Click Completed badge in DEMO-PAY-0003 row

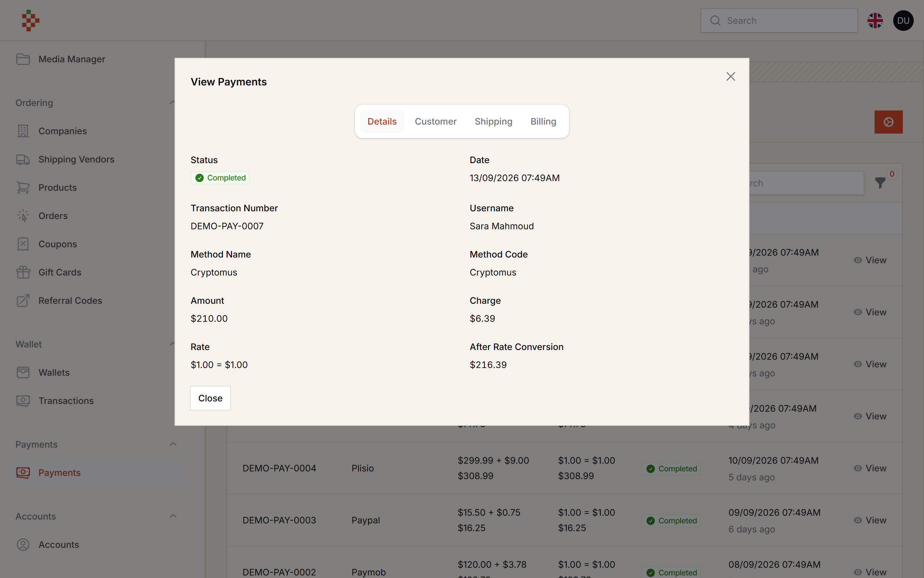[x=672, y=521]
